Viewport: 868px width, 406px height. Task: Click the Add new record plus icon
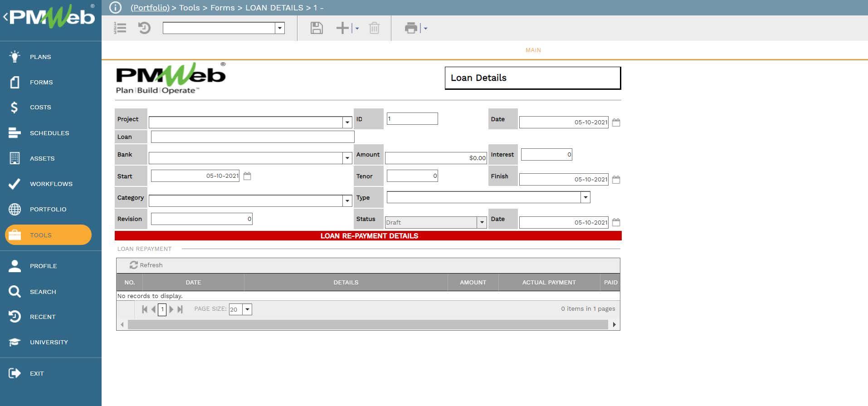pyautogui.click(x=342, y=28)
